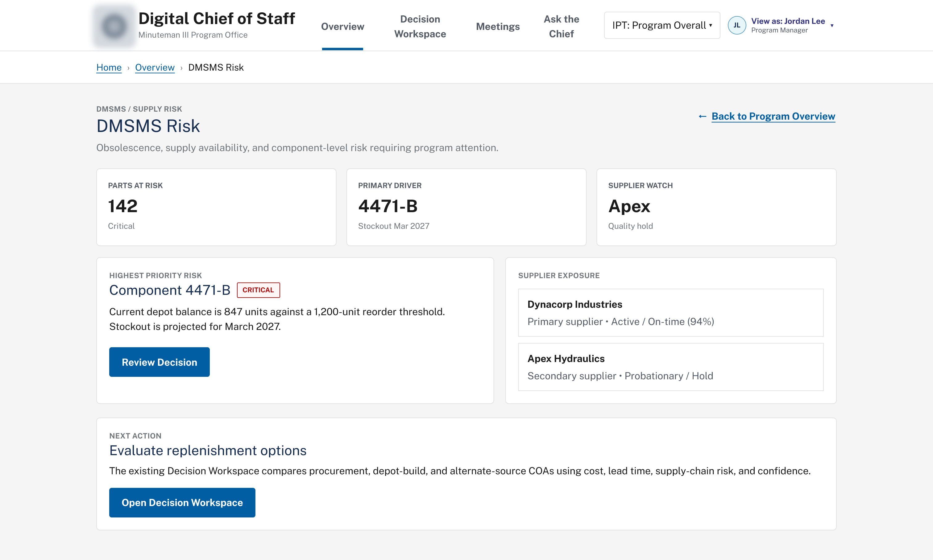Viewport: 933px width, 560px height.
Task: Select the Primary Driver 4471-B card
Action: (466, 207)
